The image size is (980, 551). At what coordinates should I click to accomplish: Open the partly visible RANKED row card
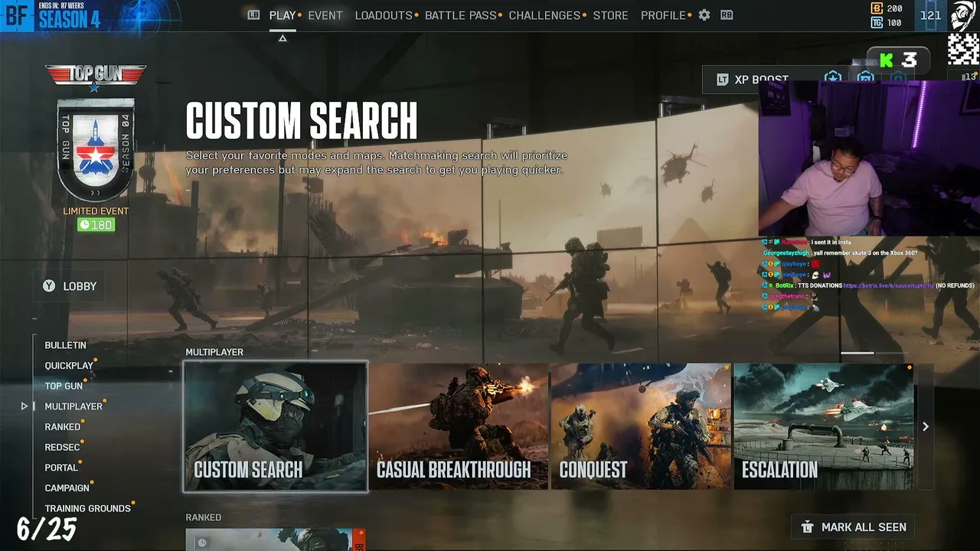tap(276, 540)
